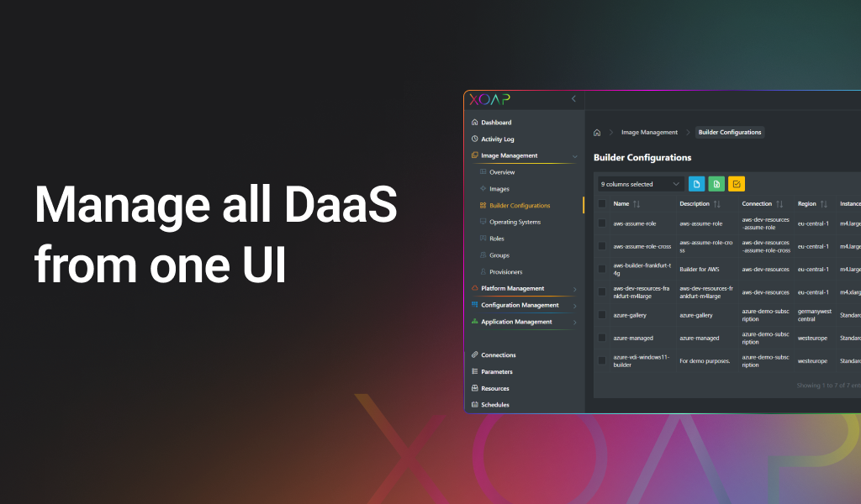Click the Builder Configurations page heading

(x=642, y=157)
